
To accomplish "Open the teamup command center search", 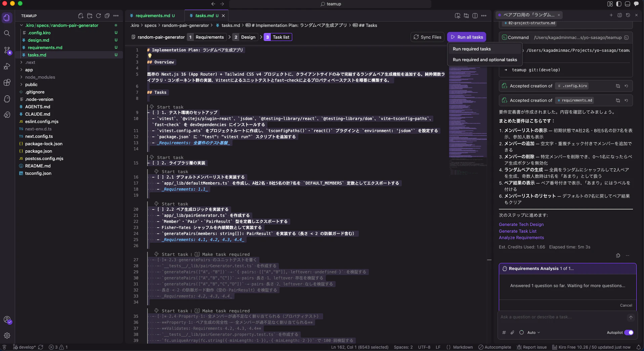I will pos(330,4).
